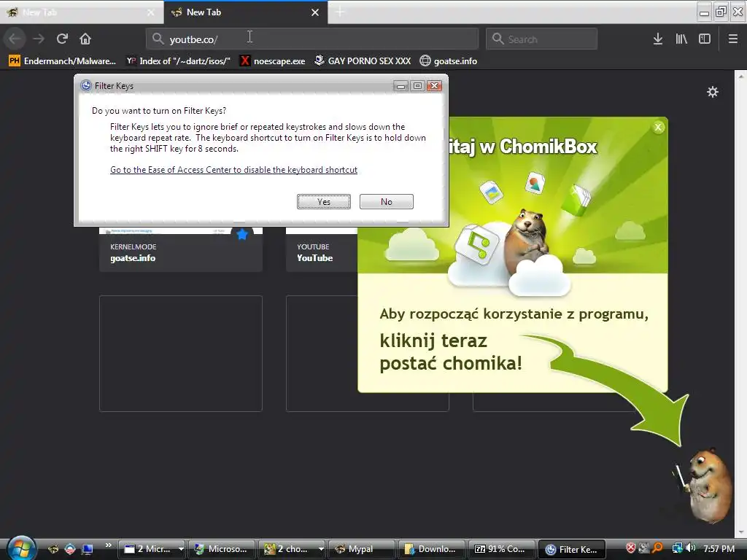747x560 pixels.
Task: Click the orange magnifier tray icon
Action: [x=657, y=548]
